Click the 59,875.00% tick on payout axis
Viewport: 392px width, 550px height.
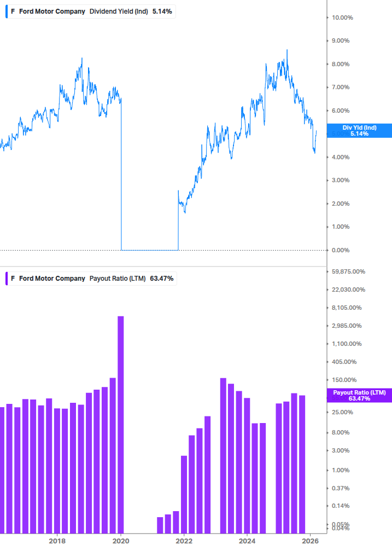click(x=348, y=271)
